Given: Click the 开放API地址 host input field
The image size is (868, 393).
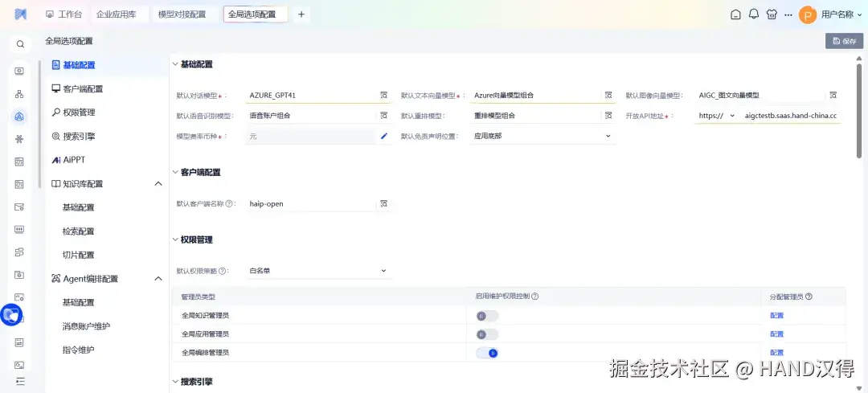Looking at the screenshot, I should pyautogui.click(x=791, y=116).
